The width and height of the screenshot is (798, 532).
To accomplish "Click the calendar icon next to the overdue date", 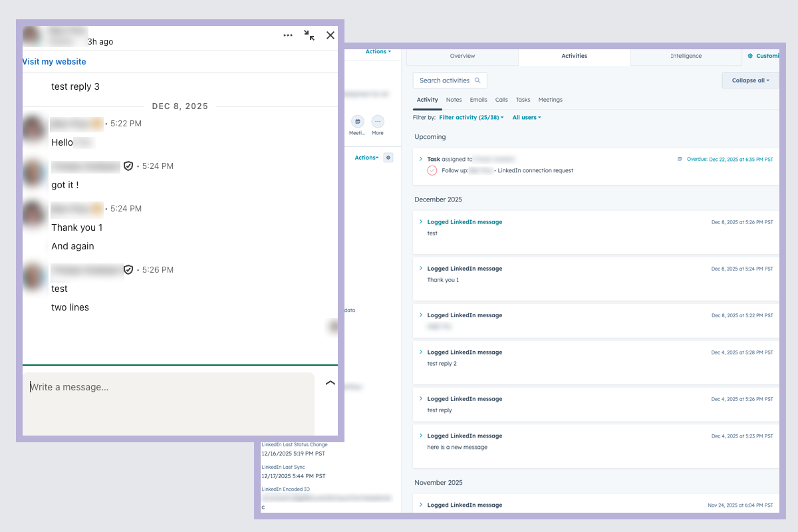I will [678, 158].
